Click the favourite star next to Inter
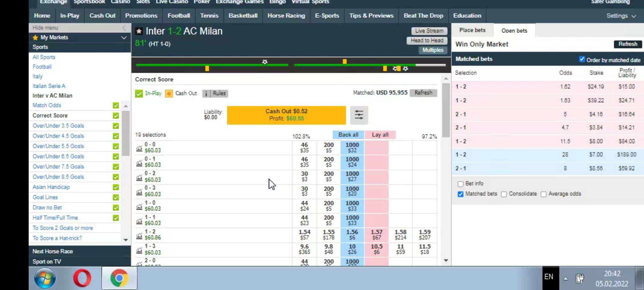This screenshot has width=644, height=290. click(139, 31)
